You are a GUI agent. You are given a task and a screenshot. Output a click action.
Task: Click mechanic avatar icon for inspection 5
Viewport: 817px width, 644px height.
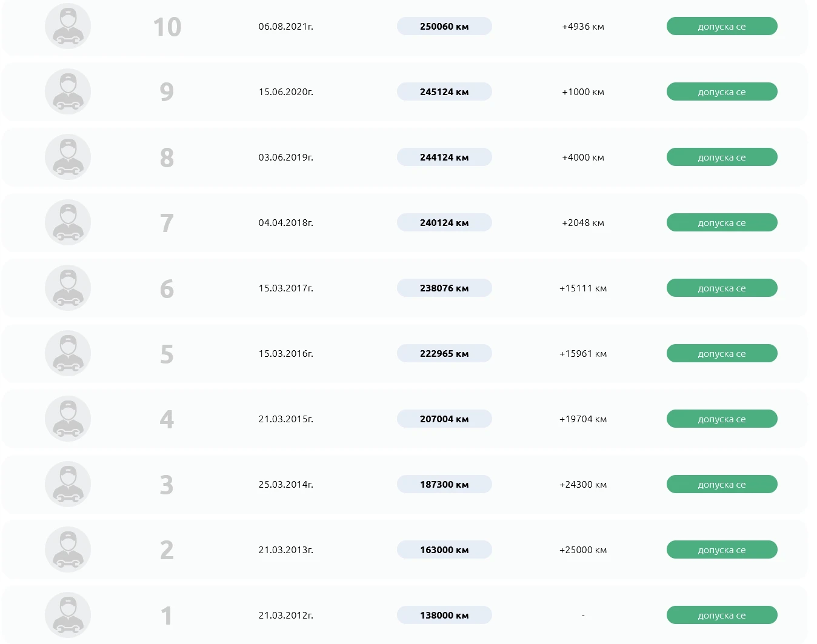click(x=68, y=353)
